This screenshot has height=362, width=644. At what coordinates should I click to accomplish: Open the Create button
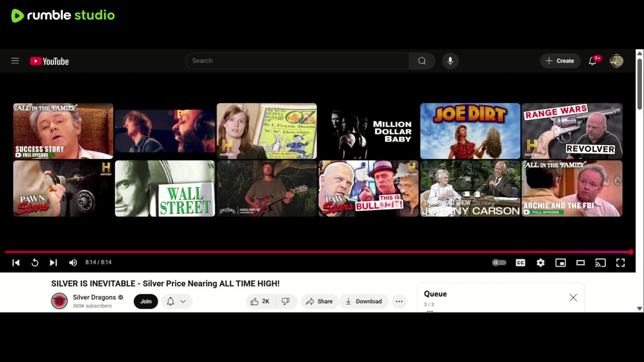pyautogui.click(x=560, y=61)
